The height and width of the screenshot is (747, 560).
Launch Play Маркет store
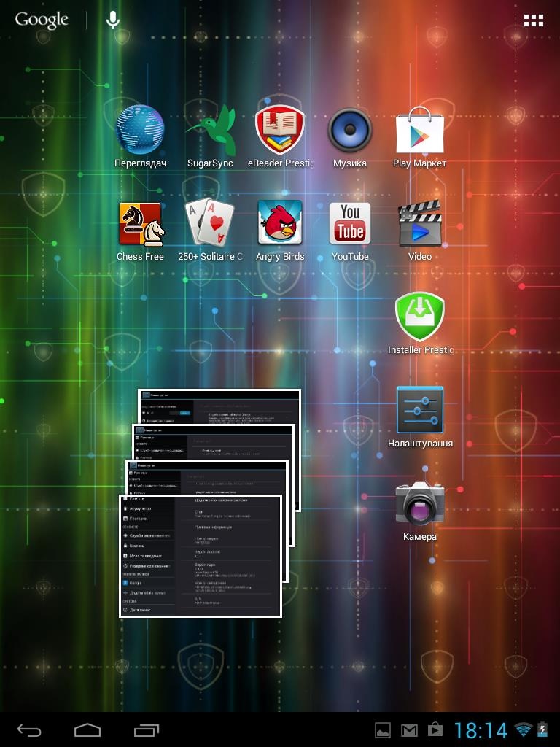[x=420, y=131]
